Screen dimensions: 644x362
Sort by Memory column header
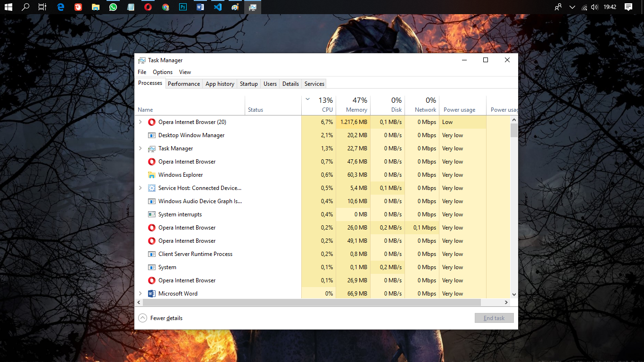pos(353,105)
